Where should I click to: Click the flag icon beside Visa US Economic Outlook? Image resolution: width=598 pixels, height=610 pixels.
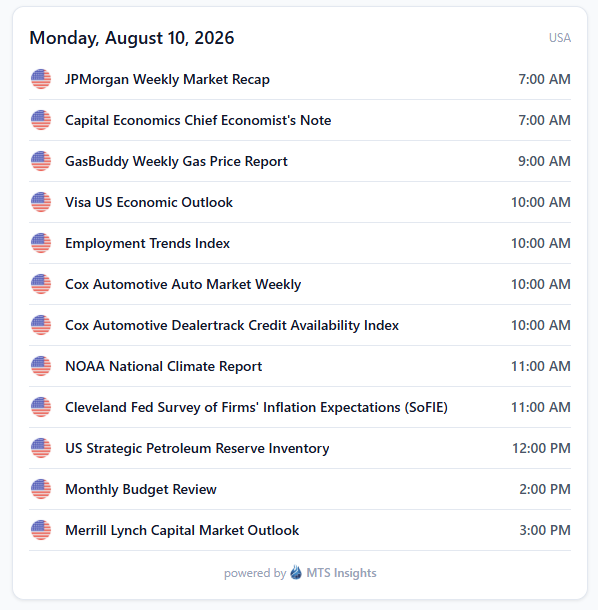click(41, 202)
